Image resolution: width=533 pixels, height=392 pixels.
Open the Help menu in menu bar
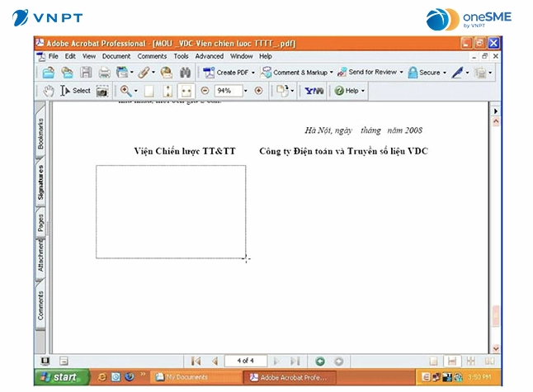[x=266, y=56]
